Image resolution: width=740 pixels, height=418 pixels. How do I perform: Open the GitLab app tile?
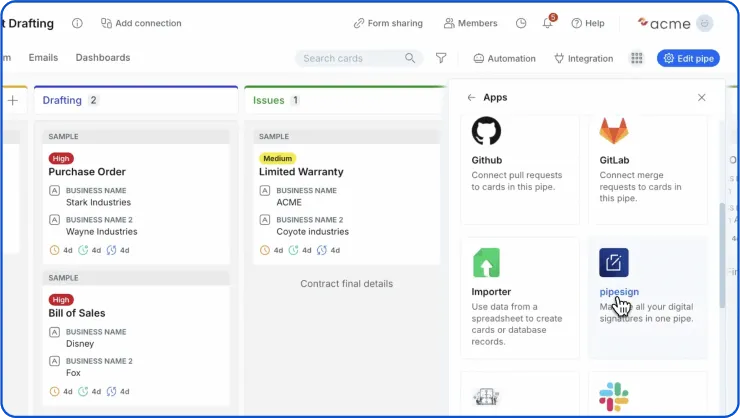(x=648, y=169)
